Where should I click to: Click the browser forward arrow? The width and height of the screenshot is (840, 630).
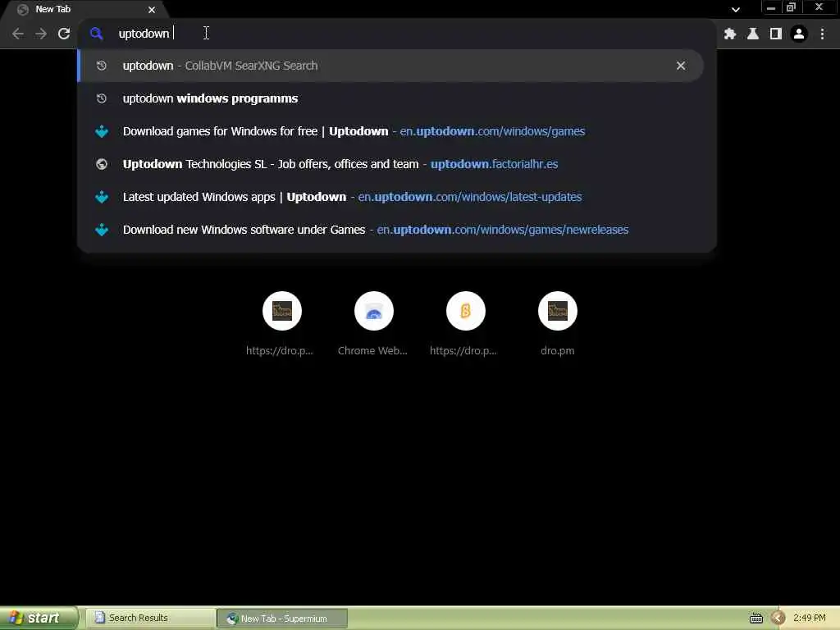tap(41, 34)
